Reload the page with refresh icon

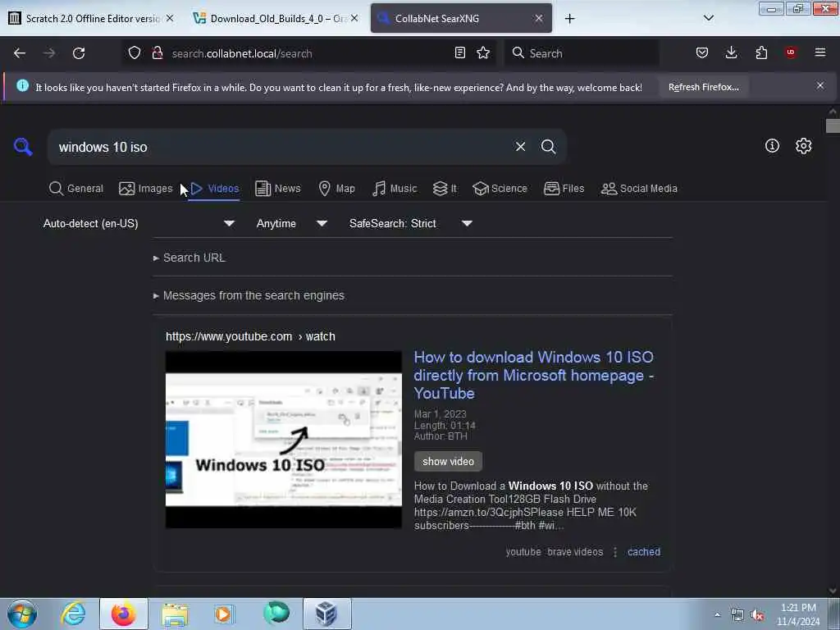coord(79,53)
